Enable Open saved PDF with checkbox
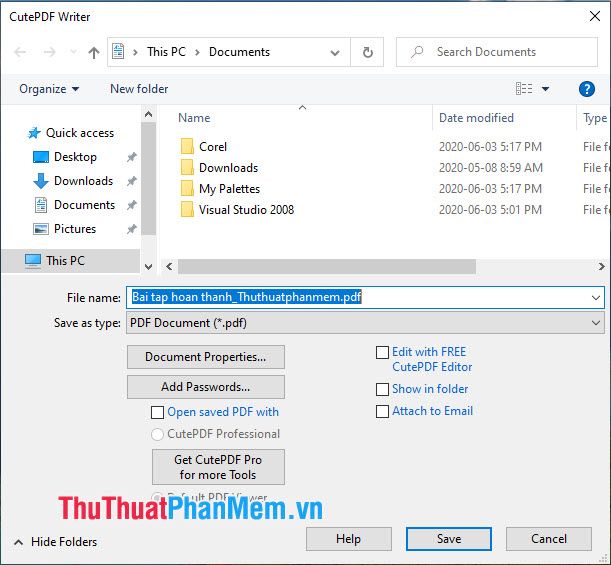 point(157,412)
